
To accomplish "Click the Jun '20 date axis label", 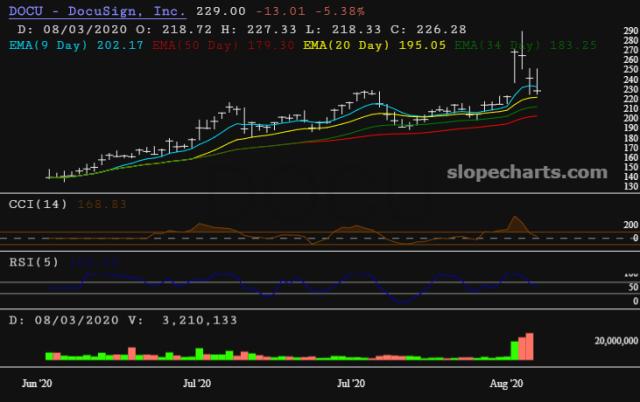I will (37, 382).
